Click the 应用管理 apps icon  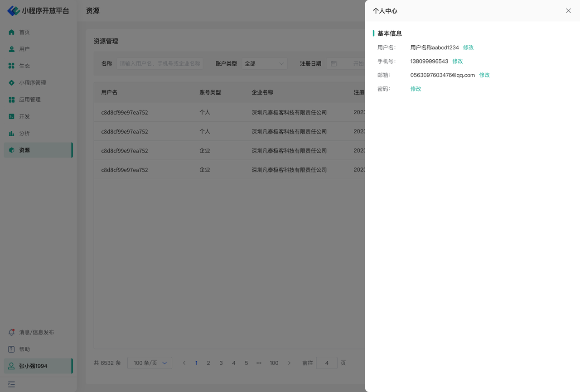coord(12,100)
